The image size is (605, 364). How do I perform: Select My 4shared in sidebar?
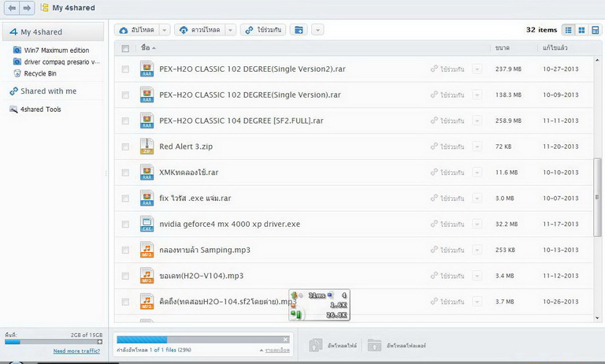[54, 32]
